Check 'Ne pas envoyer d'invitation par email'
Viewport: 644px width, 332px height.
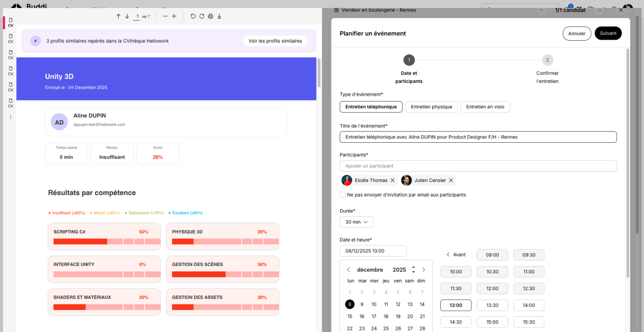point(343,195)
